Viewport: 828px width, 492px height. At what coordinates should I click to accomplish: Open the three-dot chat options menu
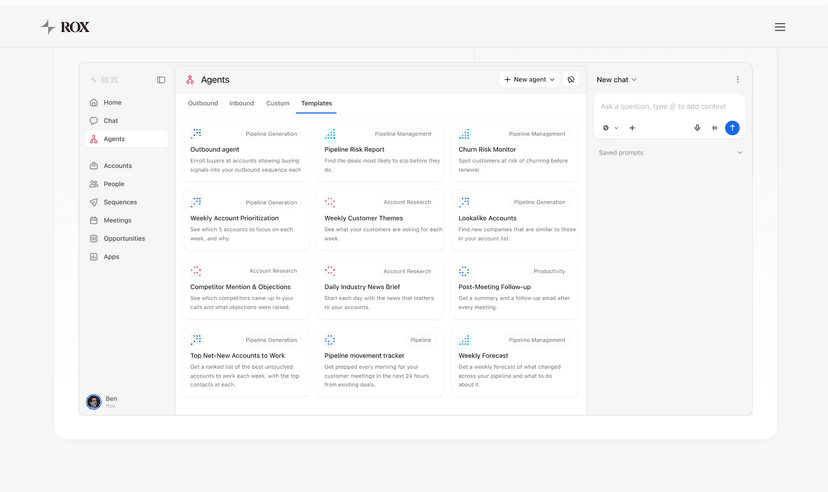[737, 80]
